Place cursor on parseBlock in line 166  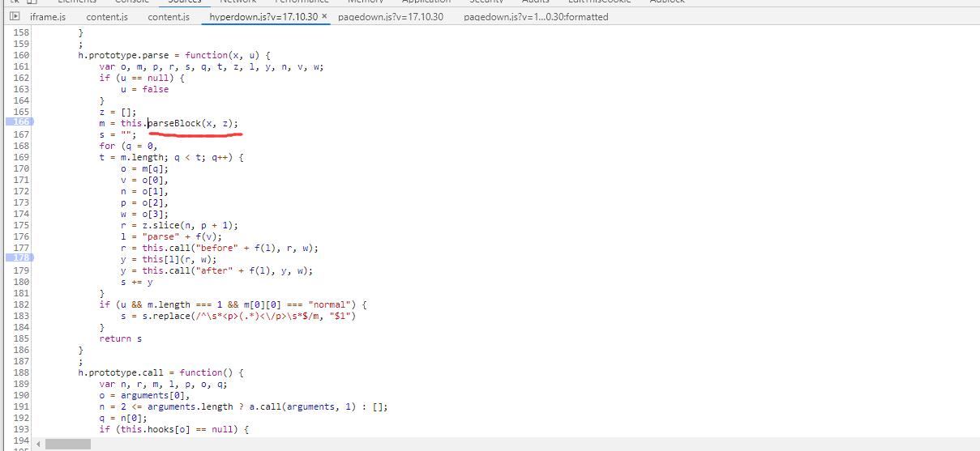(x=174, y=123)
